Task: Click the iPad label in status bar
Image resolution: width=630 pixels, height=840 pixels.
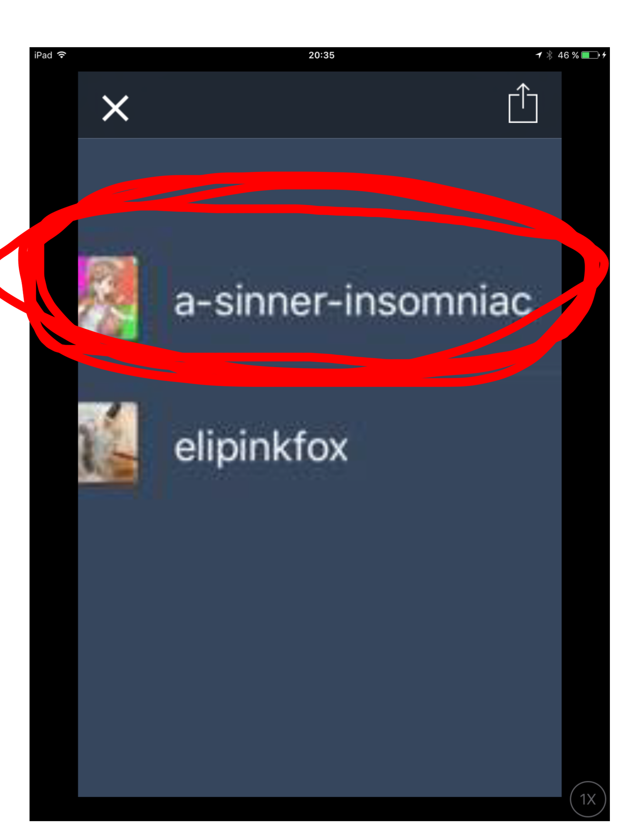Action: tap(43, 55)
